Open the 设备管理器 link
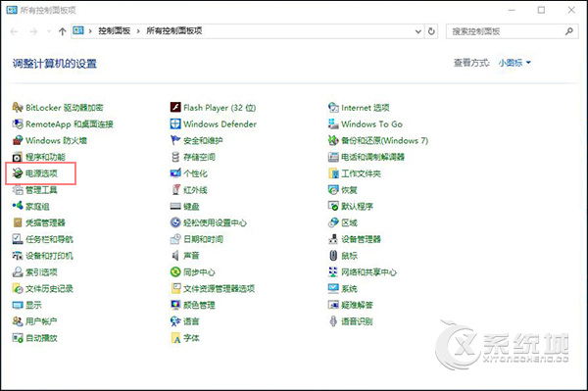 (x=361, y=239)
